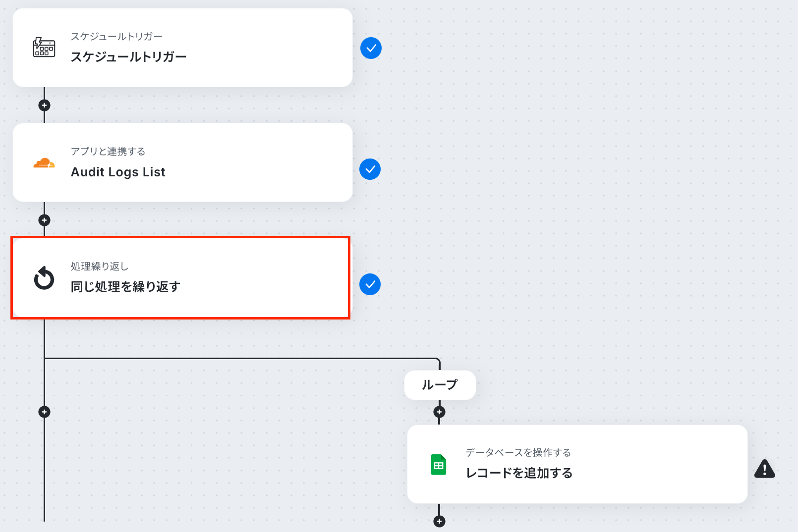This screenshot has width=798, height=532.
Task: Click the warning triangle beside レコードを追加する
Action: point(764,469)
